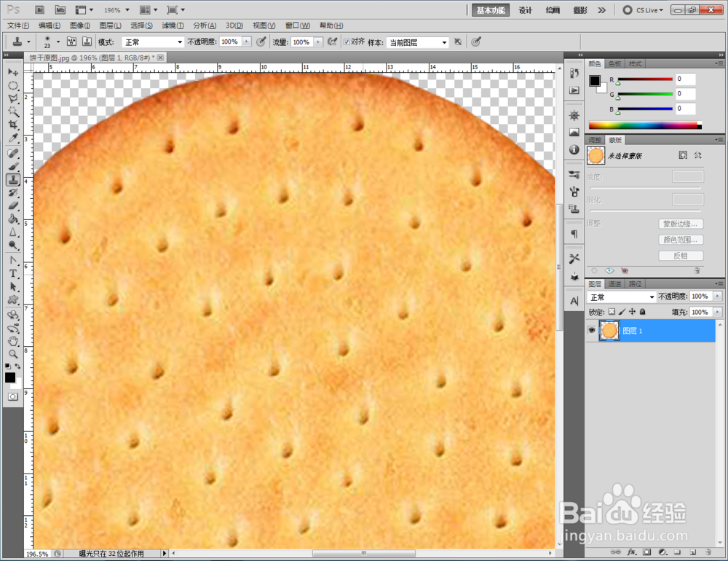The width and height of the screenshot is (728, 561).
Task: Toggle ignore adjustment layers when cloning
Action: tap(458, 42)
